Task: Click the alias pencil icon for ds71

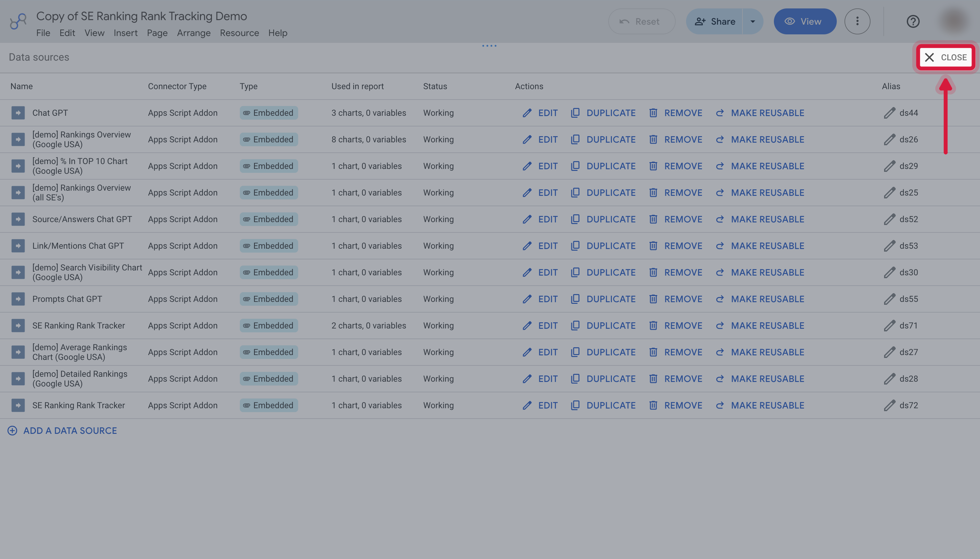Action: [890, 326]
